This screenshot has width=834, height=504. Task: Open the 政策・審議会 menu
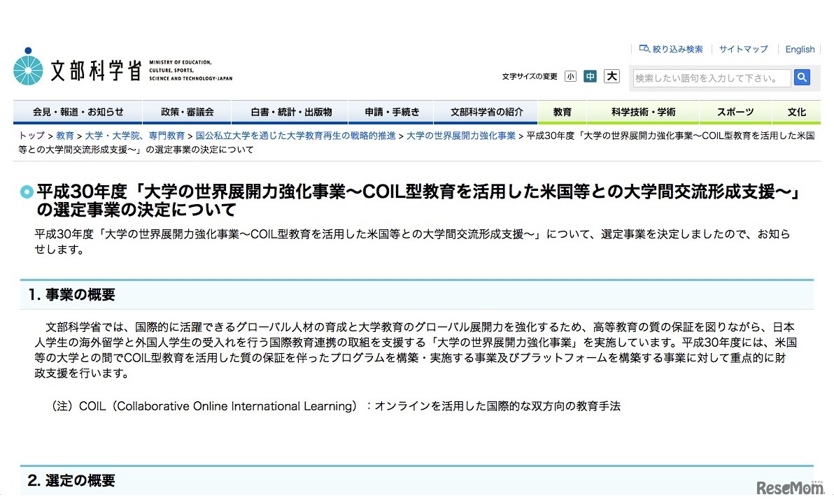(x=186, y=111)
